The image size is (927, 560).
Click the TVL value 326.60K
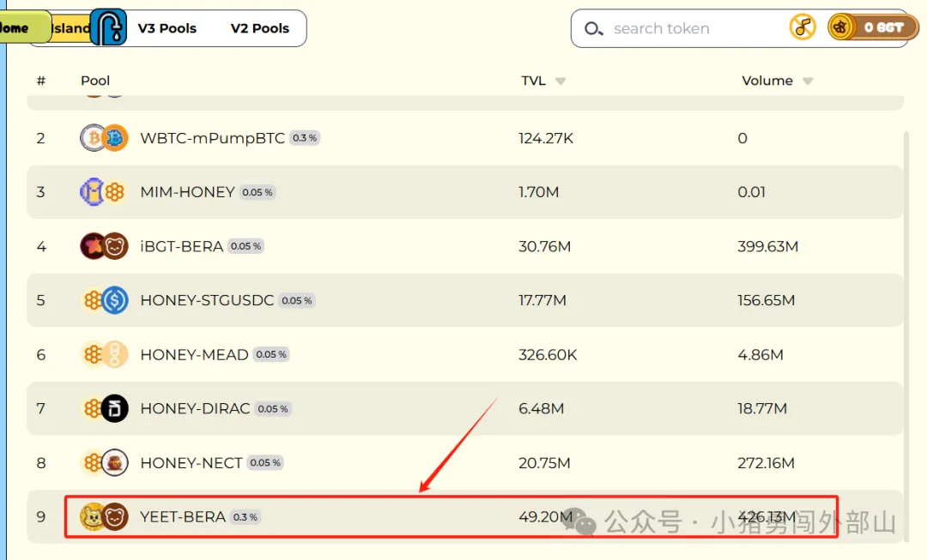click(548, 354)
